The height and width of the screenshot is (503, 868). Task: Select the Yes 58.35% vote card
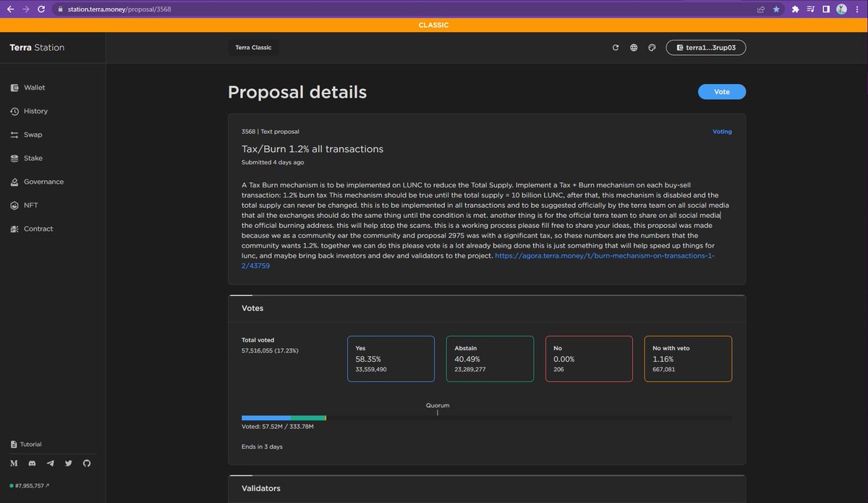(391, 358)
